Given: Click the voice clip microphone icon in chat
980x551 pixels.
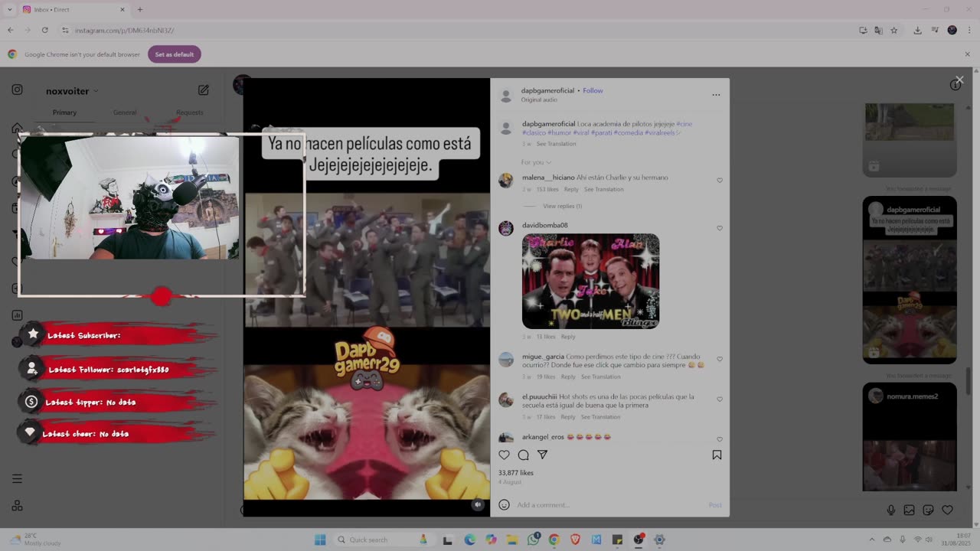Looking at the screenshot, I should 890,510.
